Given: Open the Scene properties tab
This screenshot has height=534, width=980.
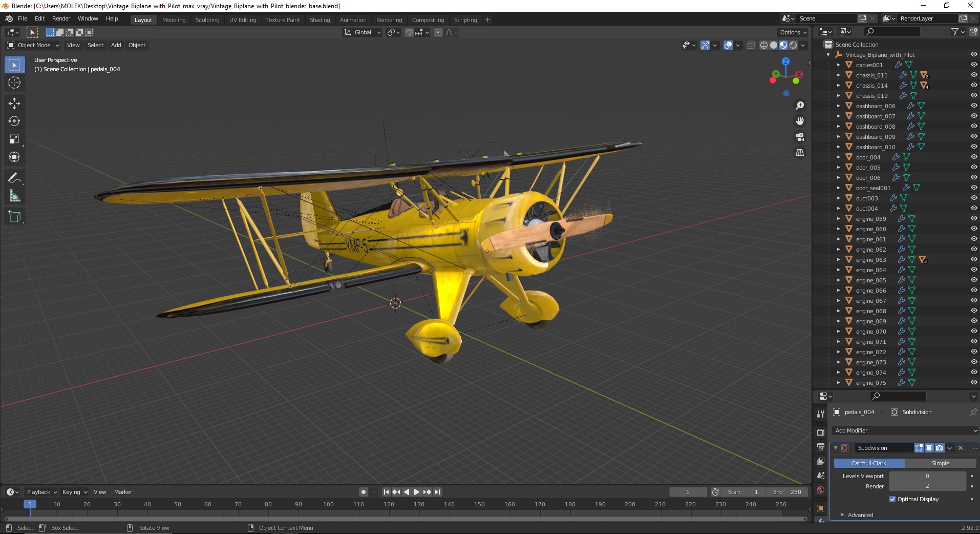Looking at the screenshot, I should pos(821,476).
